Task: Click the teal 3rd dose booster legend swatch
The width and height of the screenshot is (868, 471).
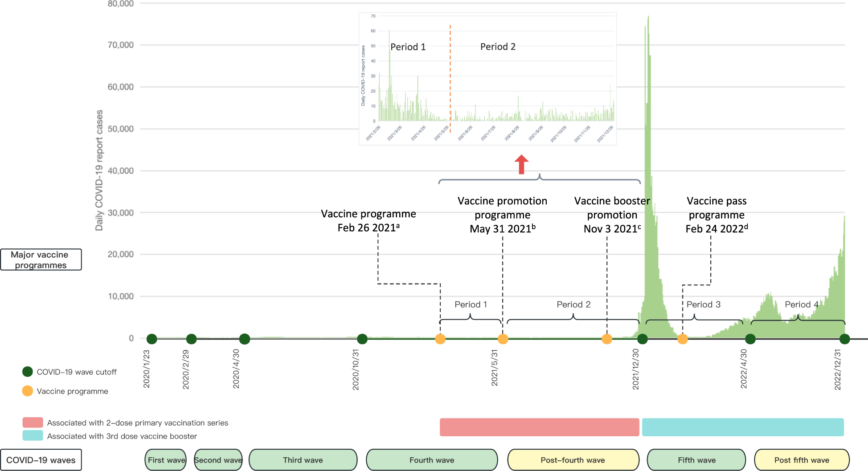Action: tap(33, 435)
